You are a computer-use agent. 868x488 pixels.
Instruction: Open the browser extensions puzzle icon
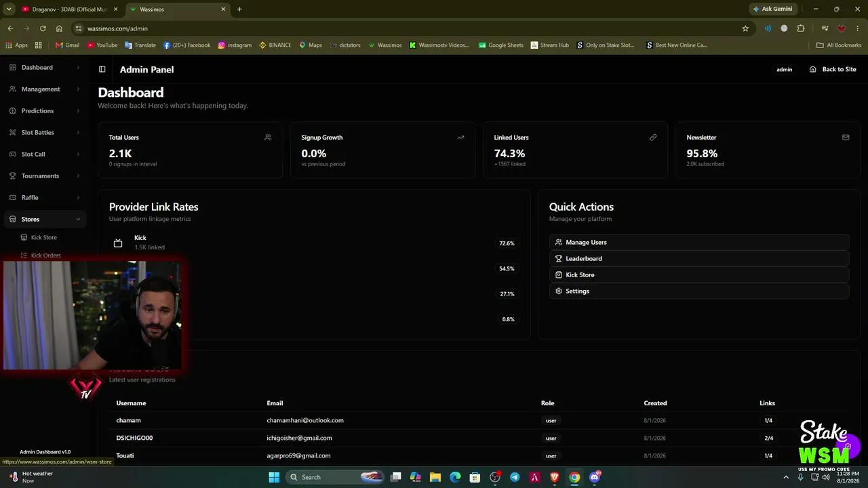click(x=801, y=28)
